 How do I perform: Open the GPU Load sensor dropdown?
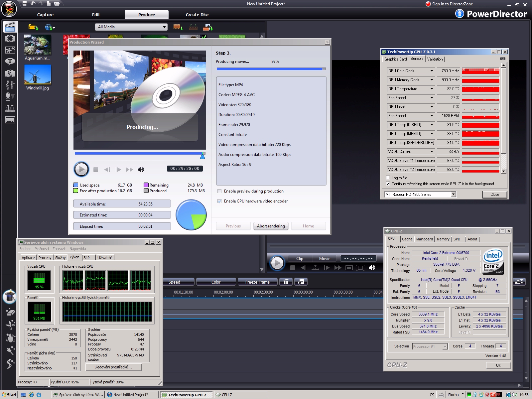tap(432, 107)
